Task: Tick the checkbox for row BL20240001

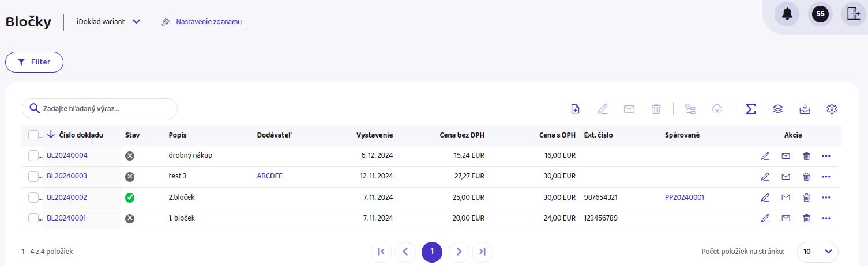Action: click(x=33, y=218)
